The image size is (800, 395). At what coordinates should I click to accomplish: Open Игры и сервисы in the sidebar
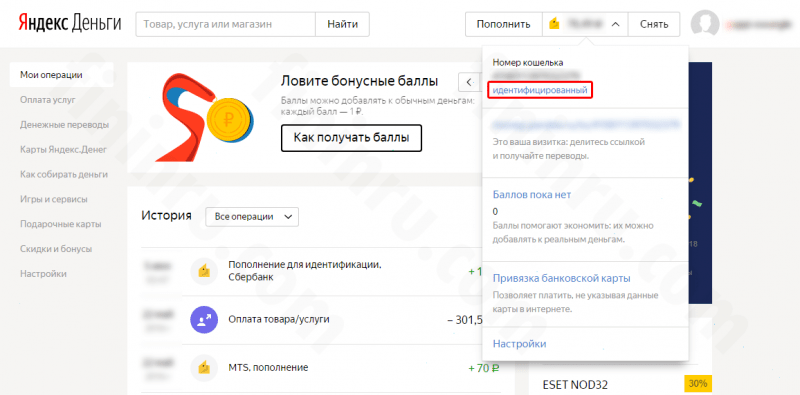tap(54, 199)
